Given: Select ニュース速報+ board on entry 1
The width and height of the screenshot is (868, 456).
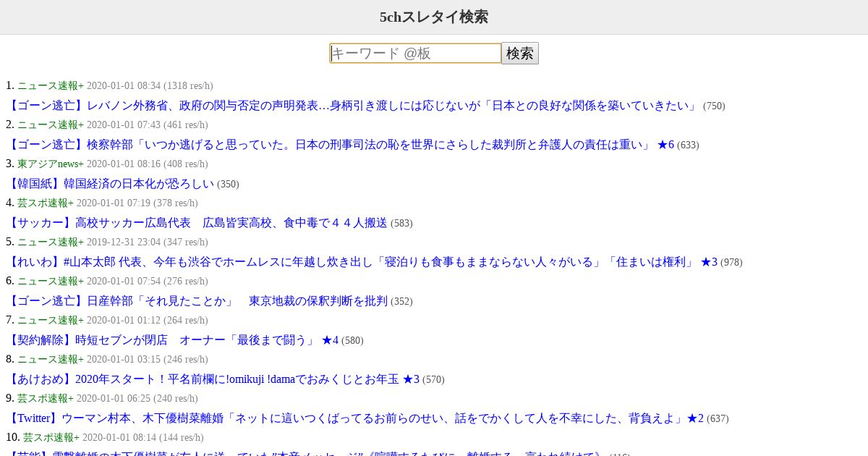Looking at the screenshot, I should pos(51,85).
